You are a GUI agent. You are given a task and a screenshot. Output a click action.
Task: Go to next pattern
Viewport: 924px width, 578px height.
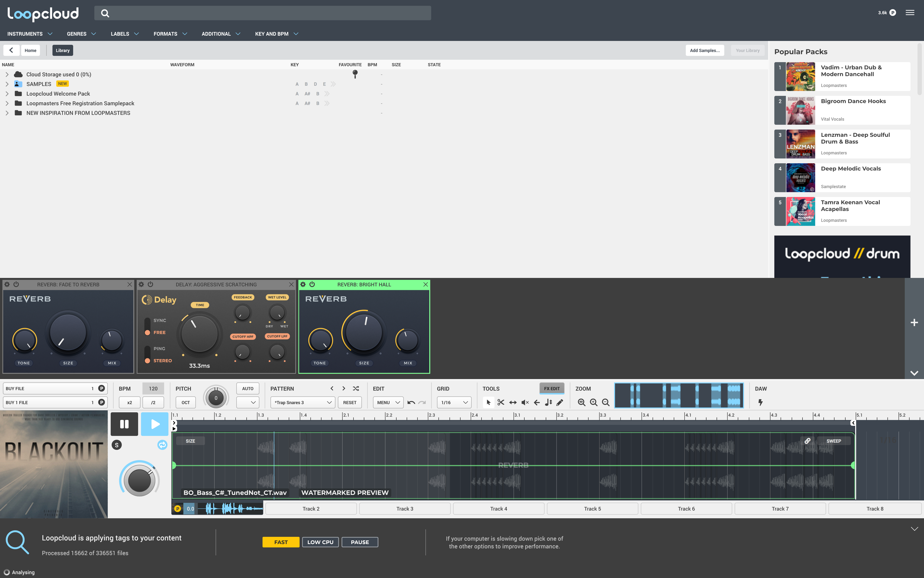[x=344, y=388]
